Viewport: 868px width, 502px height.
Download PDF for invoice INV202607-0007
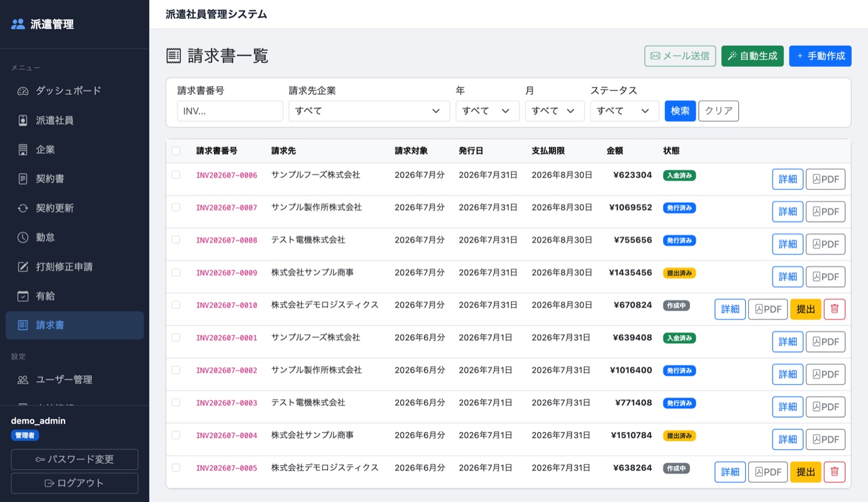click(x=825, y=212)
